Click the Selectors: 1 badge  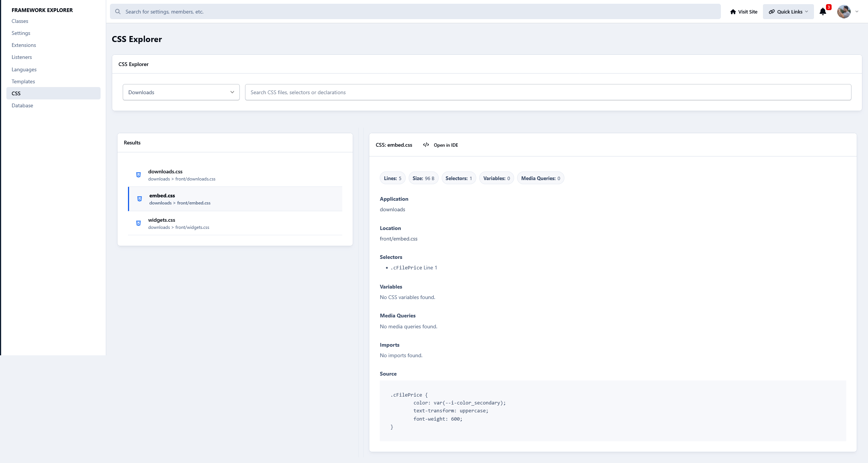[x=459, y=178]
